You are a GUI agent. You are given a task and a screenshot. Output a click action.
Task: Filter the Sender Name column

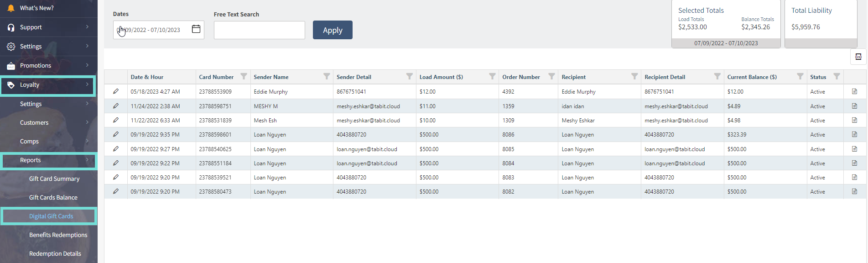tap(327, 76)
